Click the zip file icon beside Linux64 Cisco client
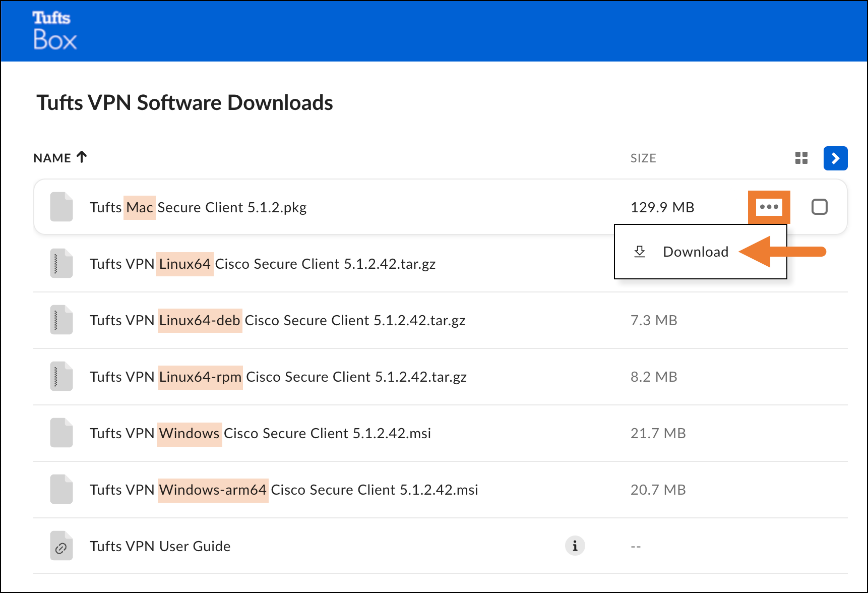The height and width of the screenshot is (593, 868). click(x=60, y=264)
